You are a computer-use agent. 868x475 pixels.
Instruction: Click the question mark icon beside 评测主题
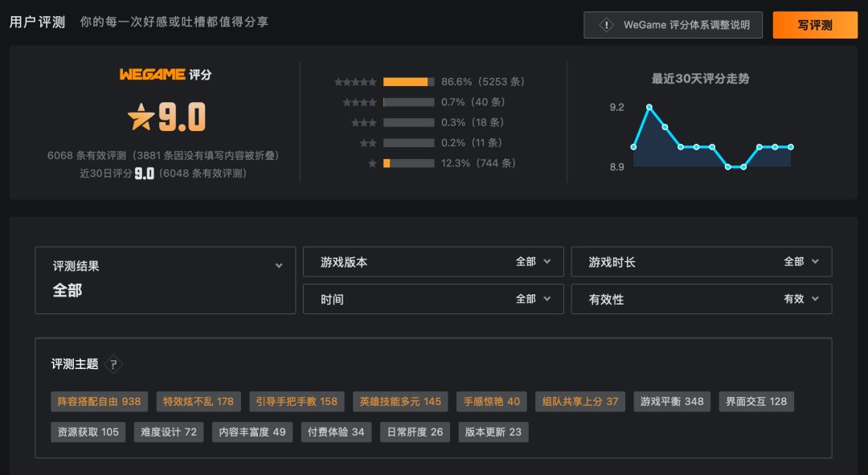(x=113, y=364)
